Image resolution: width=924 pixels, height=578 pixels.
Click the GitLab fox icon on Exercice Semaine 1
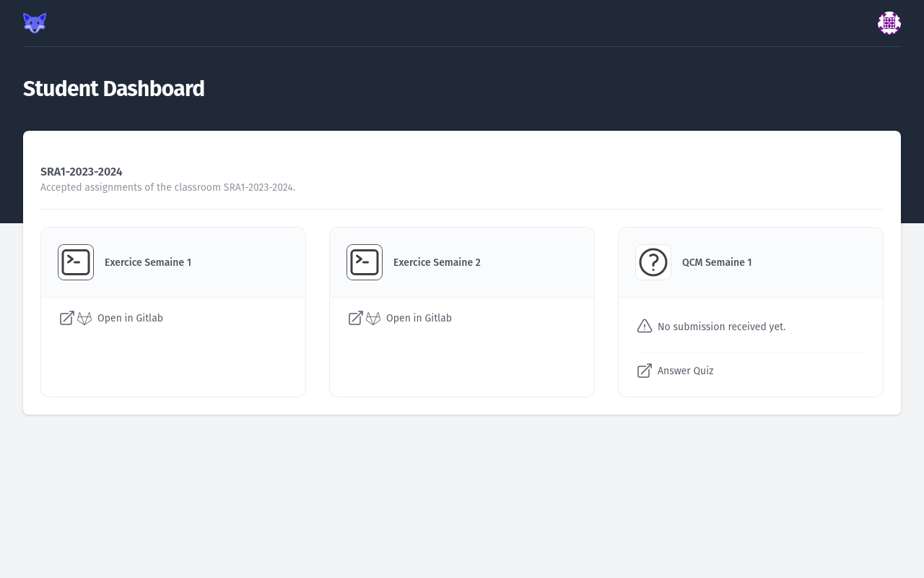[84, 318]
